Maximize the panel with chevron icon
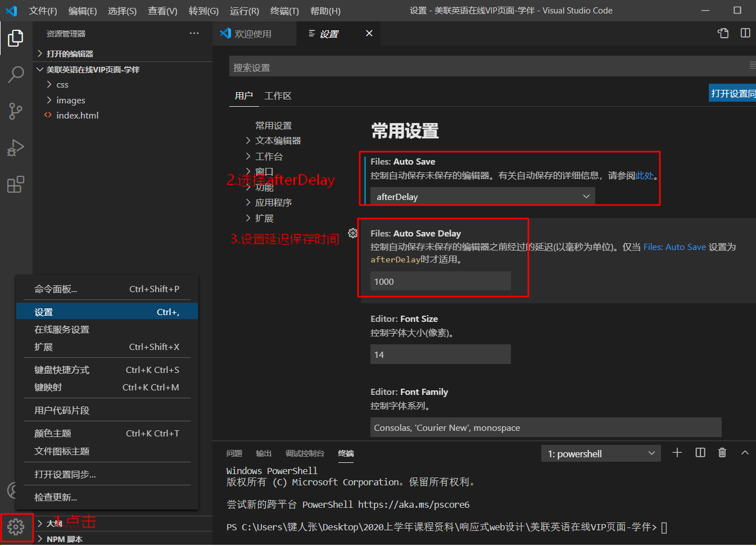Viewport: 756px width, 546px height. click(744, 453)
